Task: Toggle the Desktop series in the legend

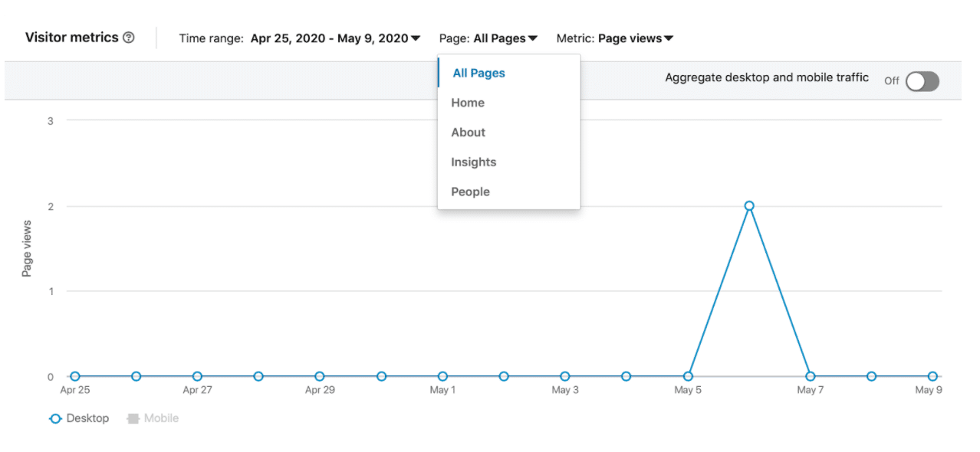Action: [80, 418]
